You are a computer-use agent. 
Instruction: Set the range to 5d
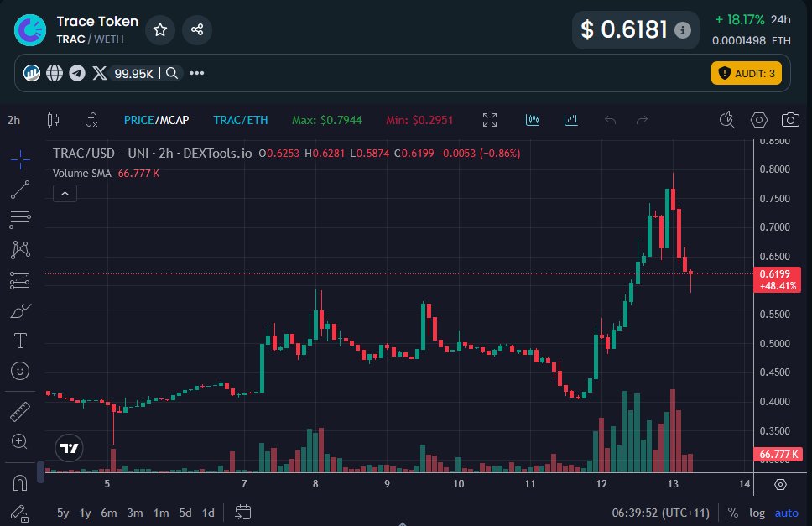click(x=185, y=513)
